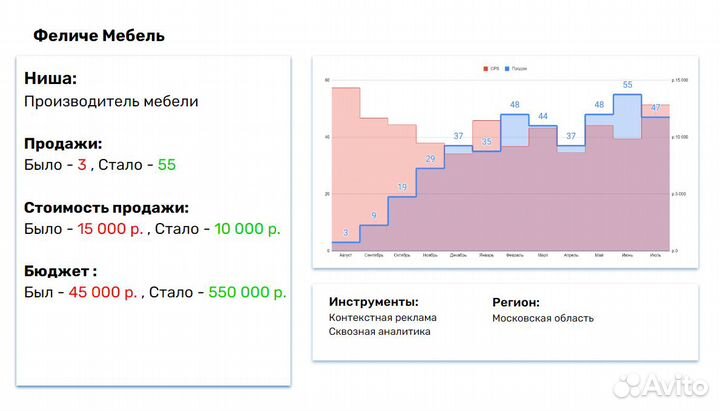This screenshot has width=720, height=411.
Task: Select the data label 48 for February
Action: coord(514,104)
